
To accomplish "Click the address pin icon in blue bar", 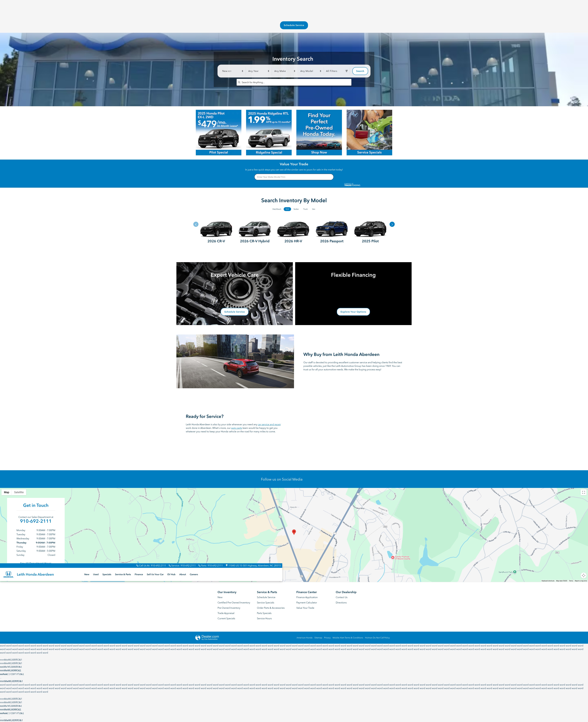I will (x=227, y=565).
